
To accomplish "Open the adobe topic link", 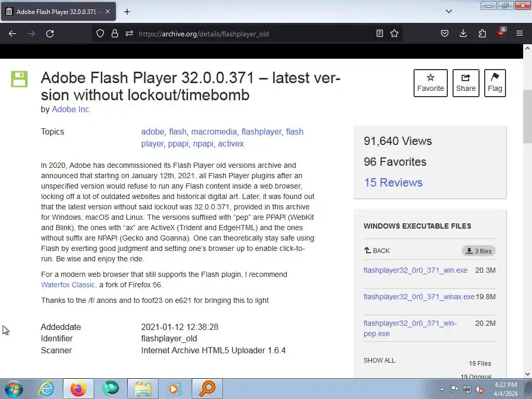I will point(153,131).
